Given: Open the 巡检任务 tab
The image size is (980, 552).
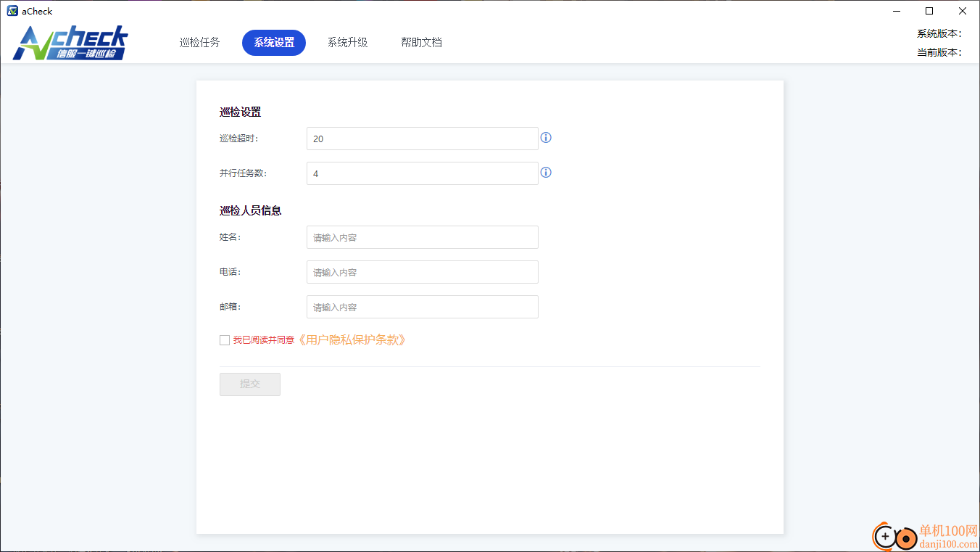Looking at the screenshot, I should (200, 43).
